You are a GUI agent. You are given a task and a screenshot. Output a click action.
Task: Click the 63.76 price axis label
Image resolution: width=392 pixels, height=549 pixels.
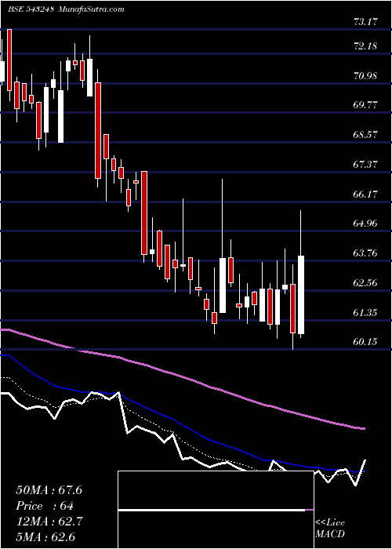[x=365, y=253]
